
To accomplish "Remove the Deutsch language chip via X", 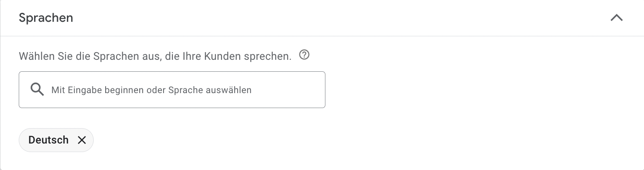I will pos(82,140).
